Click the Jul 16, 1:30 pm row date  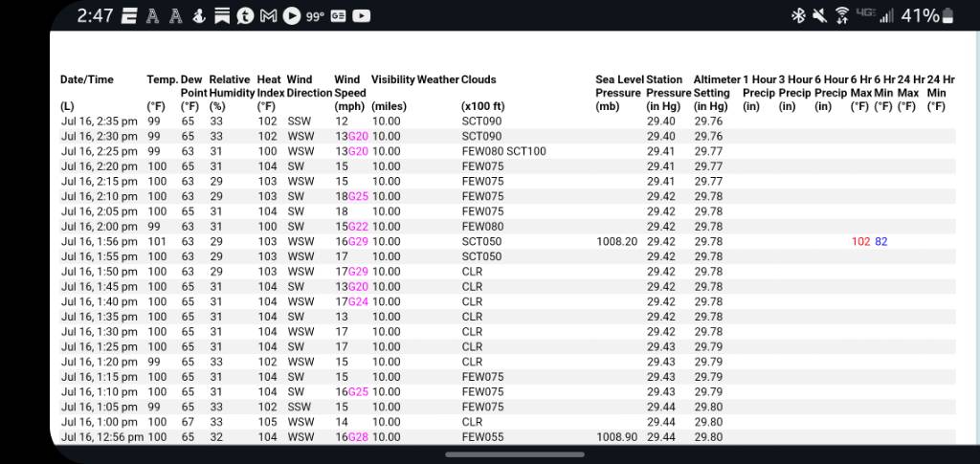tap(99, 332)
